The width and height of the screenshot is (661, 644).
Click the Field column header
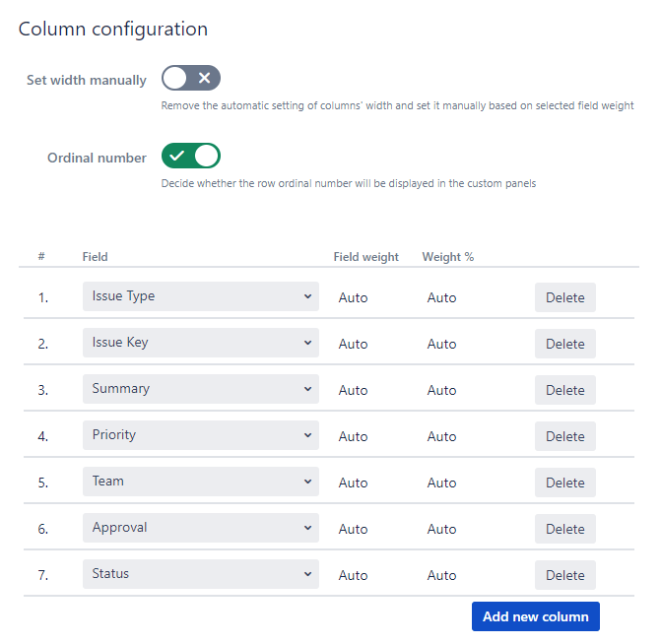coord(96,257)
